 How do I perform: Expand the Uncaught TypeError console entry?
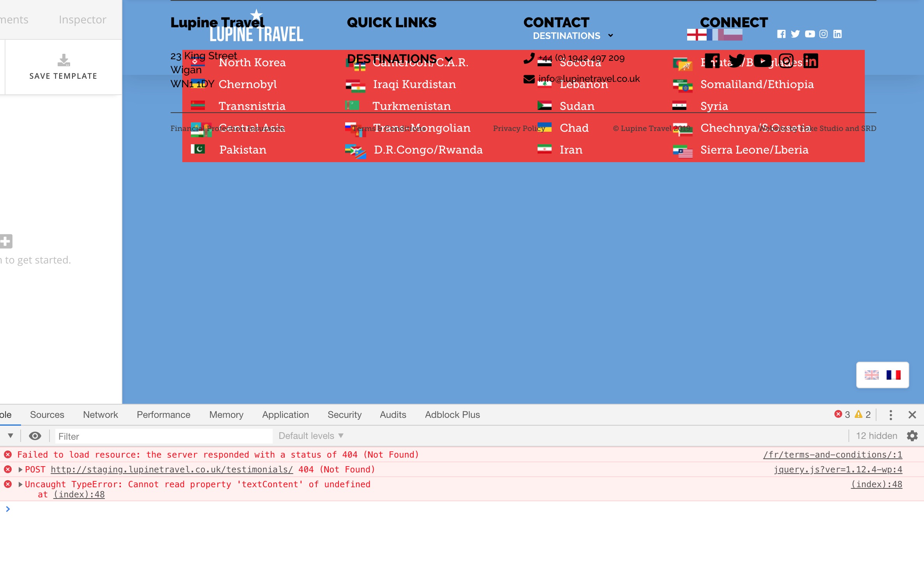20,485
